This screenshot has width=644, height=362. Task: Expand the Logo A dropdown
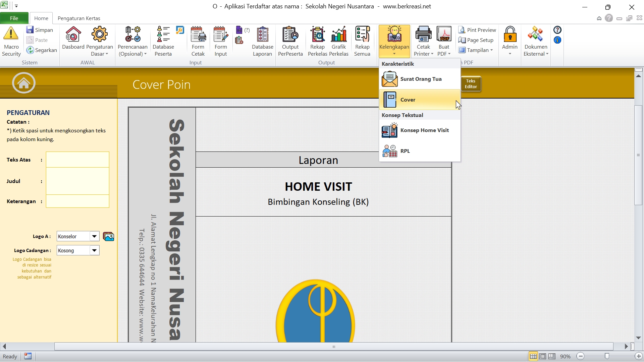(95, 237)
